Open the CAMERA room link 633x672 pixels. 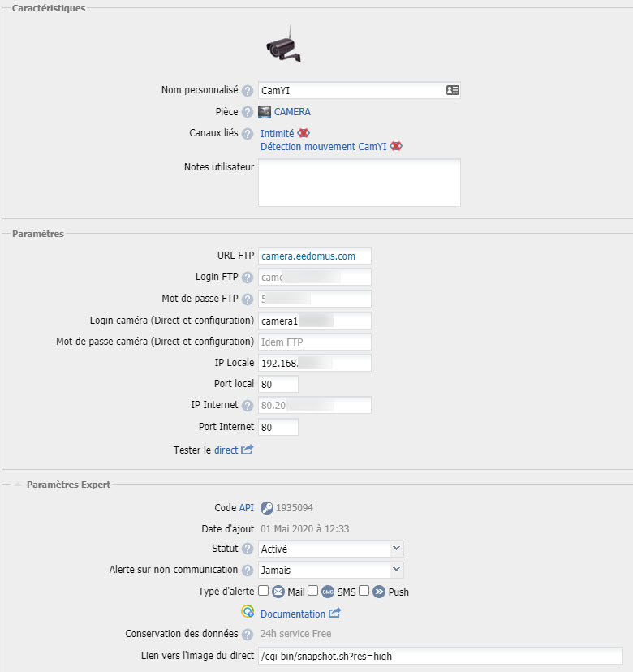point(292,112)
